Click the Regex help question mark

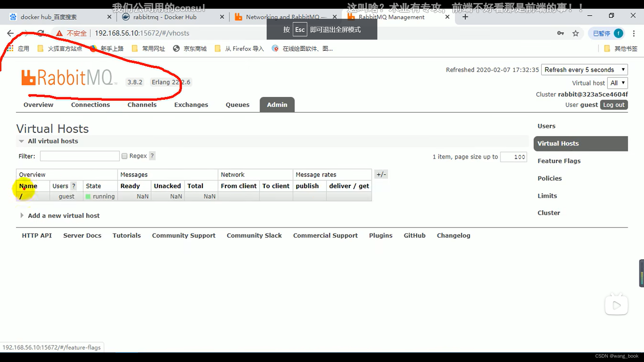pyautogui.click(x=152, y=156)
